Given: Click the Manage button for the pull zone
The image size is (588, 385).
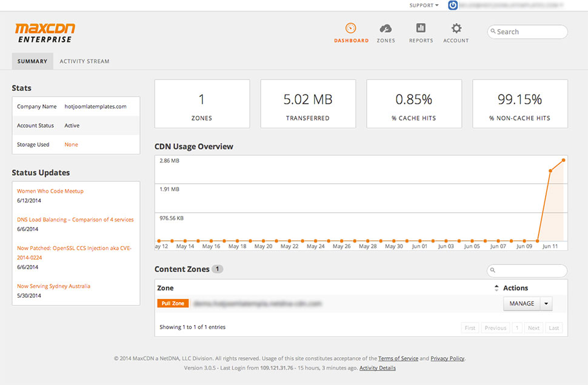Looking at the screenshot, I should (x=522, y=304).
